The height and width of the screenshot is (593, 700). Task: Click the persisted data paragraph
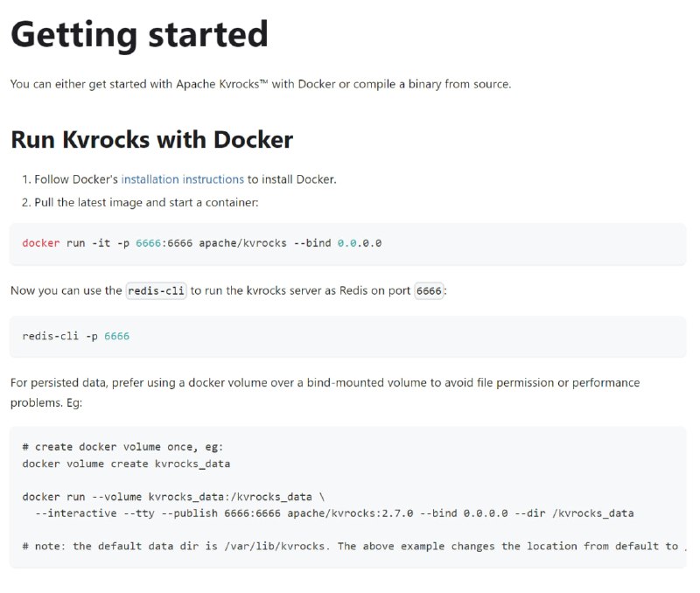[x=325, y=393]
